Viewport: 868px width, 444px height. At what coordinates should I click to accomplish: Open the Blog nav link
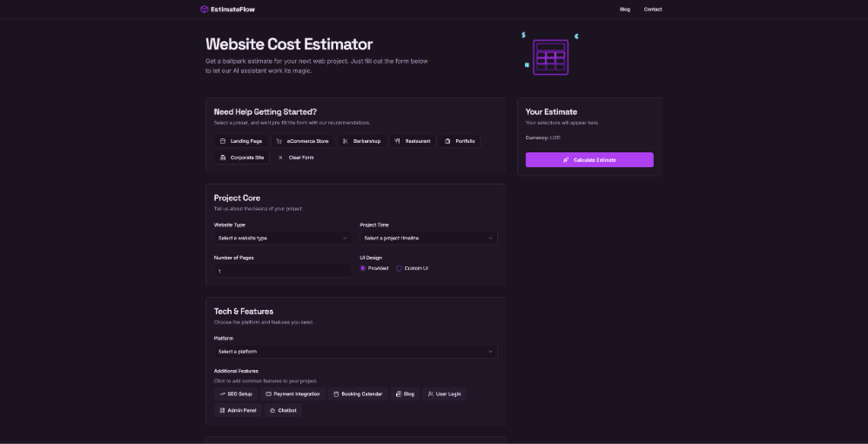pyautogui.click(x=625, y=10)
